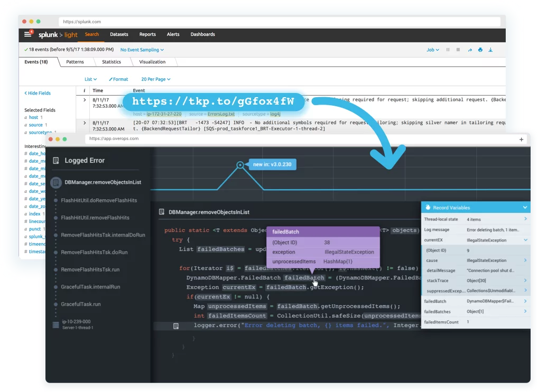The width and height of the screenshot is (538, 392).
Task: Open the Splunk hamburger menu icon
Action: coord(28,34)
